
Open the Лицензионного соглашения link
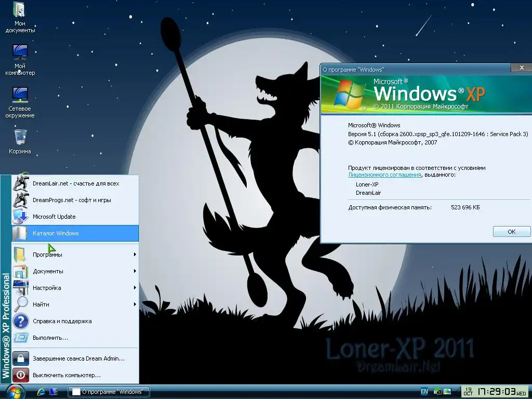point(385,175)
